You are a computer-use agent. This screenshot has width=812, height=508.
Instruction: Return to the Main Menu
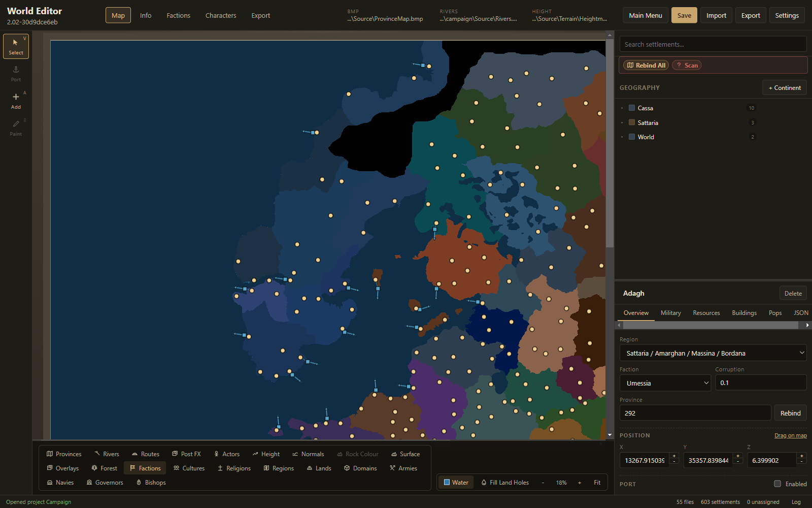[x=646, y=15]
